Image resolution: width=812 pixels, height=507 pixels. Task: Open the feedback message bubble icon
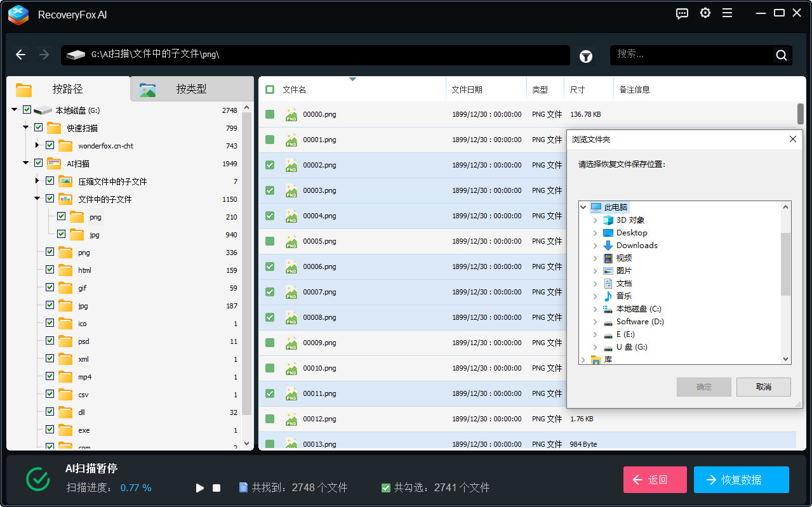(x=682, y=13)
